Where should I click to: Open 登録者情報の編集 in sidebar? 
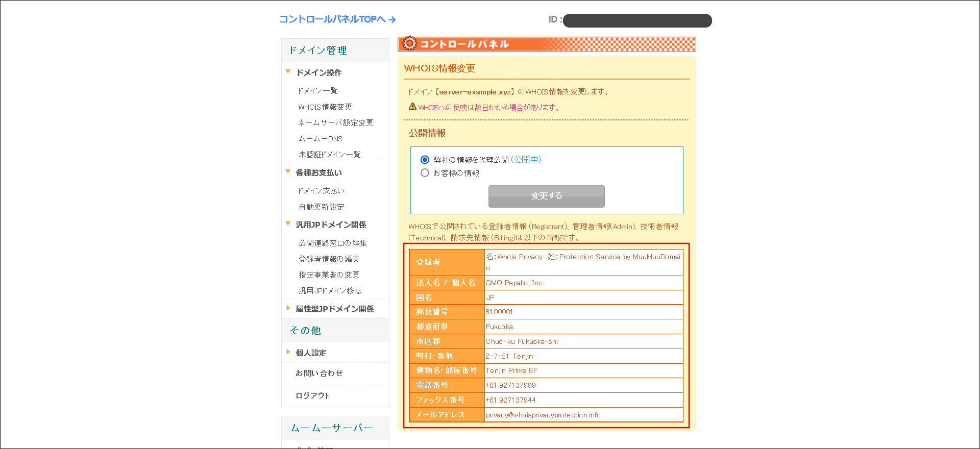329,259
